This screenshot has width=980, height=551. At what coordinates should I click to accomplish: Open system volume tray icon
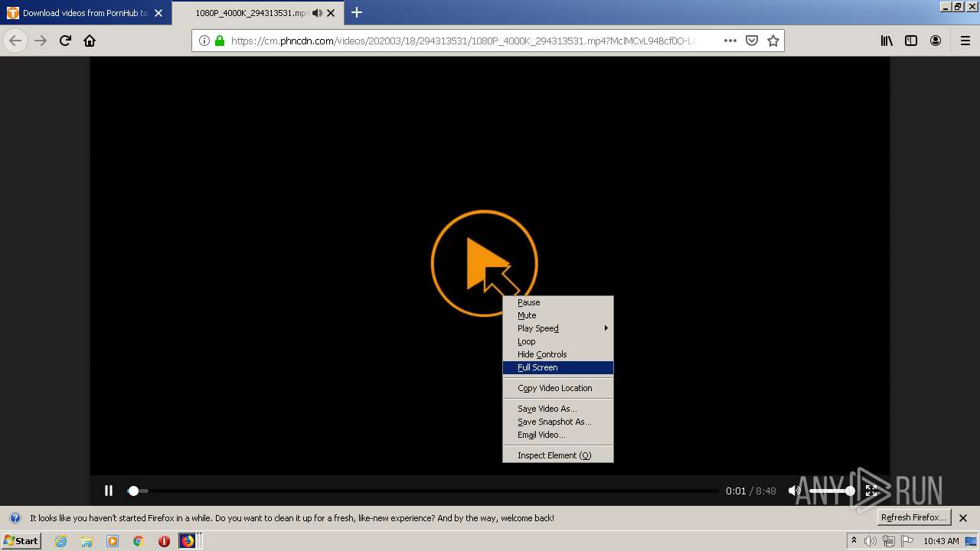pos(871,541)
